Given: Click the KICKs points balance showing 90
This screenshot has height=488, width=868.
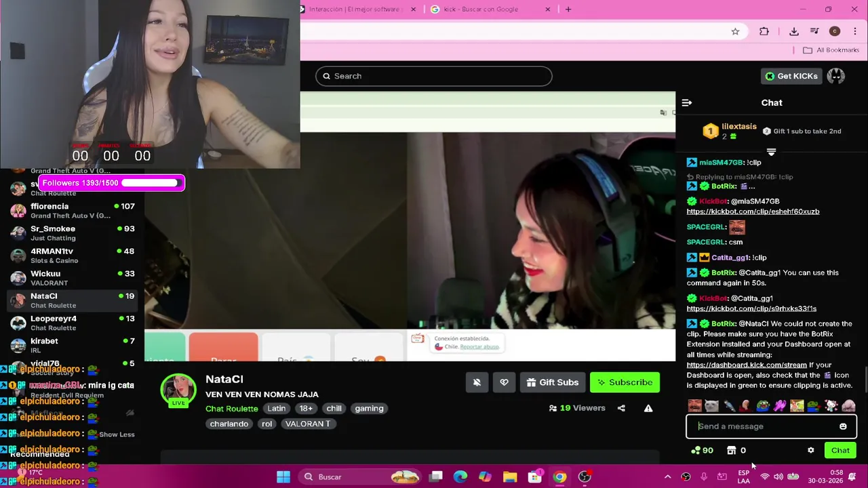Looking at the screenshot, I should [x=702, y=450].
